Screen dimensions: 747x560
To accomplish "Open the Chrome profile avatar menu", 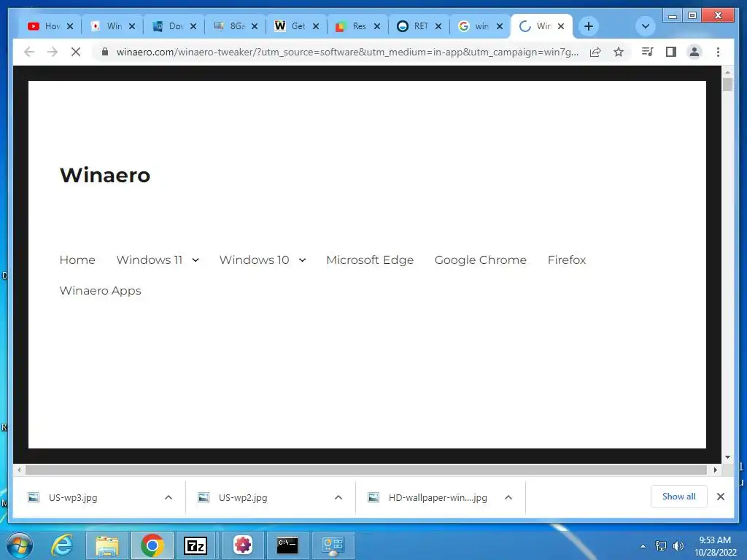I will coord(694,52).
